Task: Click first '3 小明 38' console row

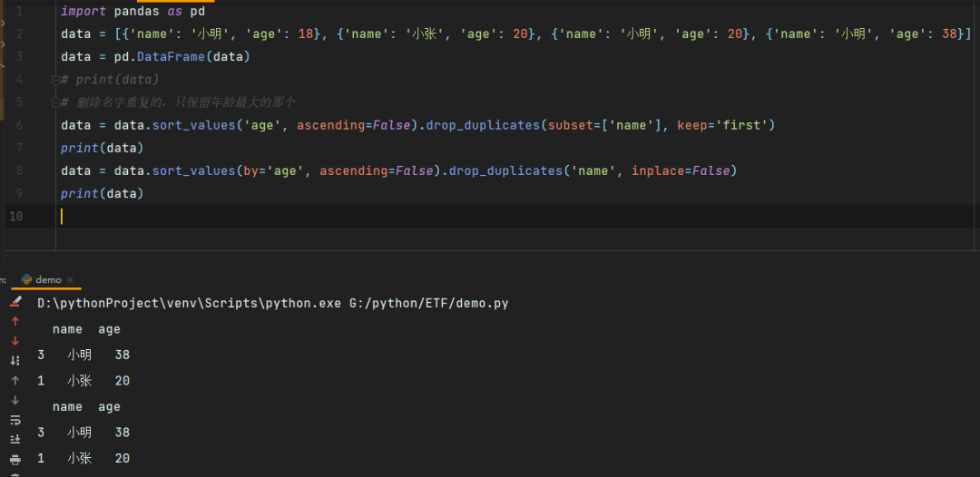Action: click(x=83, y=355)
